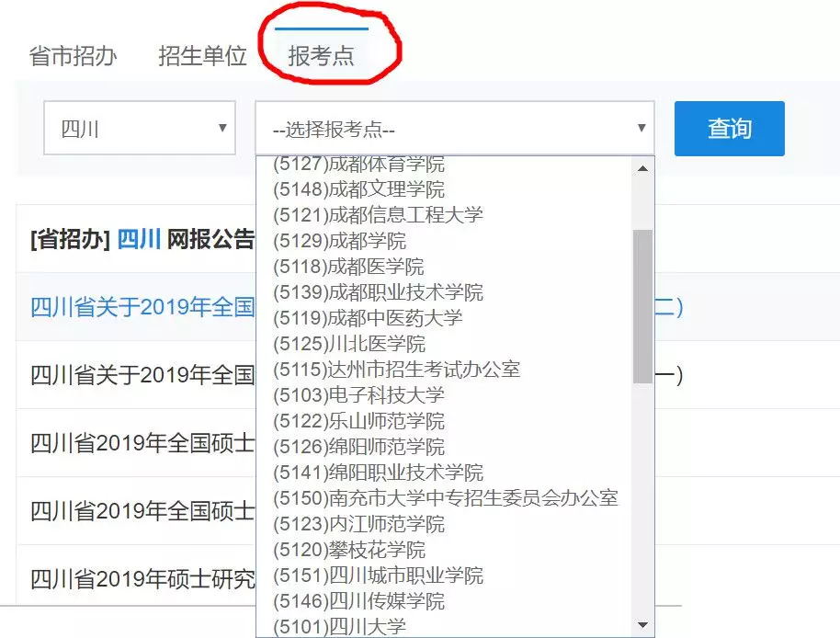Image resolution: width=840 pixels, height=638 pixels.
Task: Click scroll-down arrow of dropdown list
Action: click(642, 625)
